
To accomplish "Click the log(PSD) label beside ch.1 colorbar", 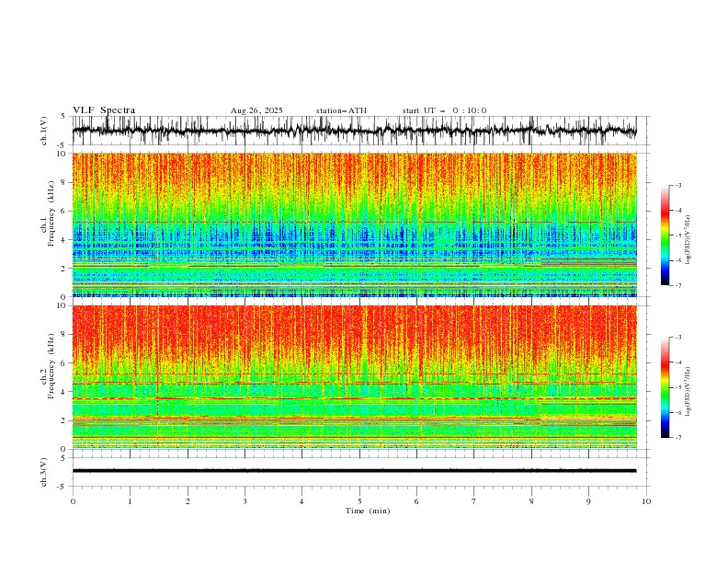I will (688, 240).
